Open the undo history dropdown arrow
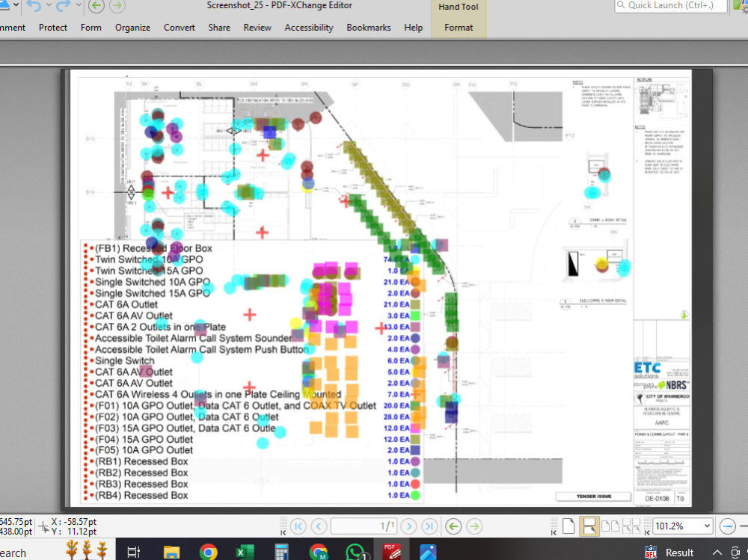The image size is (748, 560). [x=49, y=6]
